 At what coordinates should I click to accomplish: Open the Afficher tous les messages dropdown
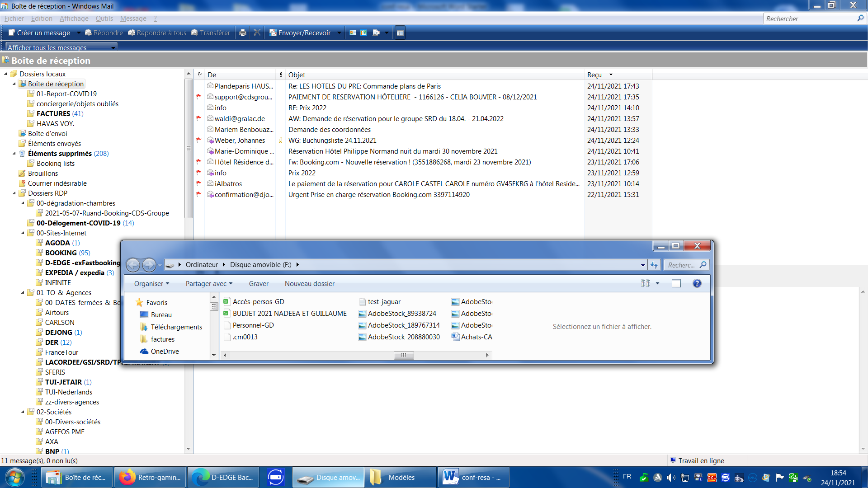(113, 47)
